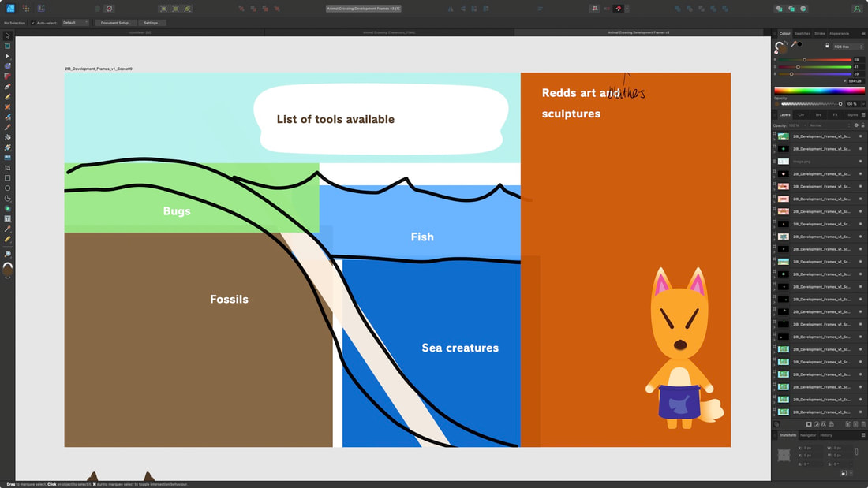868x488 pixels.
Task: Click the Layers panel lock icon
Action: (x=862, y=125)
